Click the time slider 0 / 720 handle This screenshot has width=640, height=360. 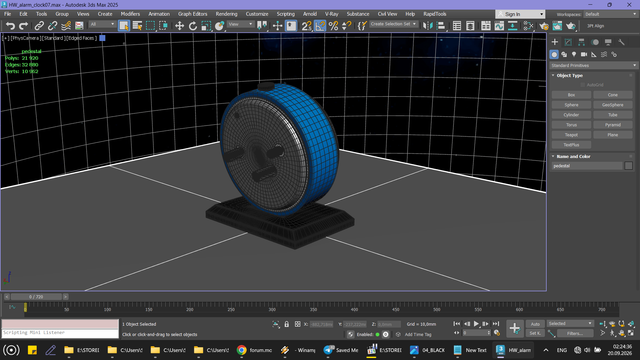(x=36, y=297)
